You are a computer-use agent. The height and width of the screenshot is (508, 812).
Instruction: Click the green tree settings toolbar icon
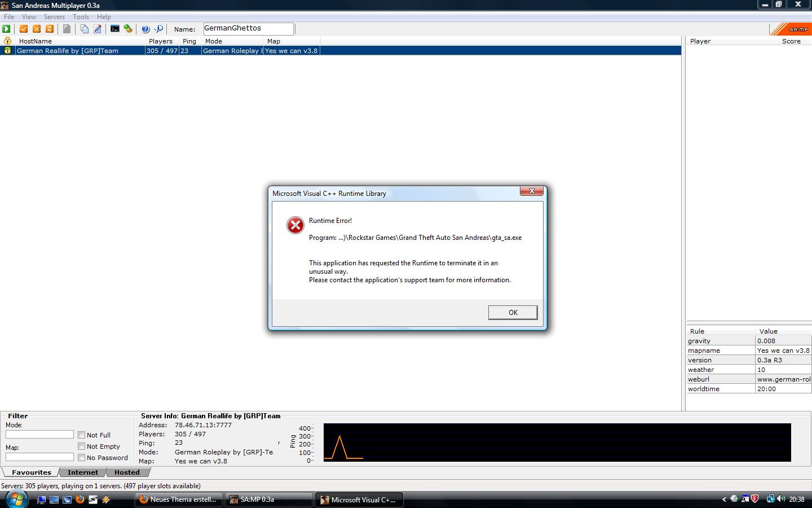(128, 29)
